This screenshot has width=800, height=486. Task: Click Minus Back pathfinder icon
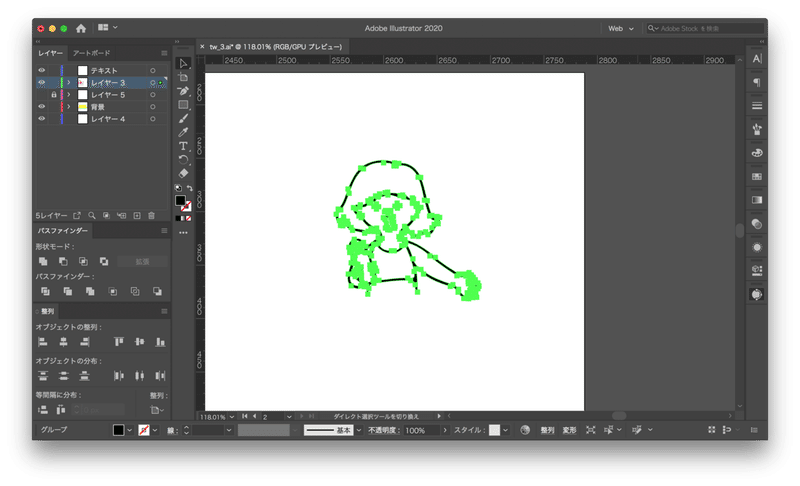coord(157,291)
